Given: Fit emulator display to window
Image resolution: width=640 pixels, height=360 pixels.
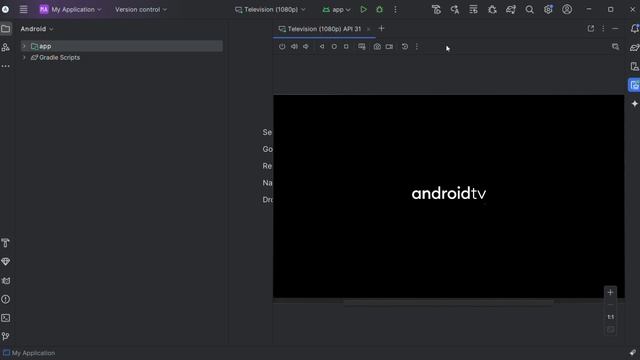Looking at the screenshot, I should pos(610,329).
